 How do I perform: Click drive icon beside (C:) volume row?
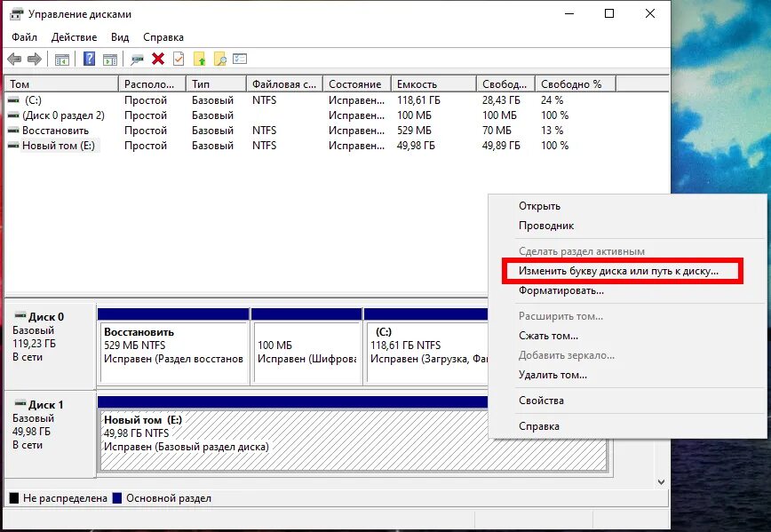point(13,100)
